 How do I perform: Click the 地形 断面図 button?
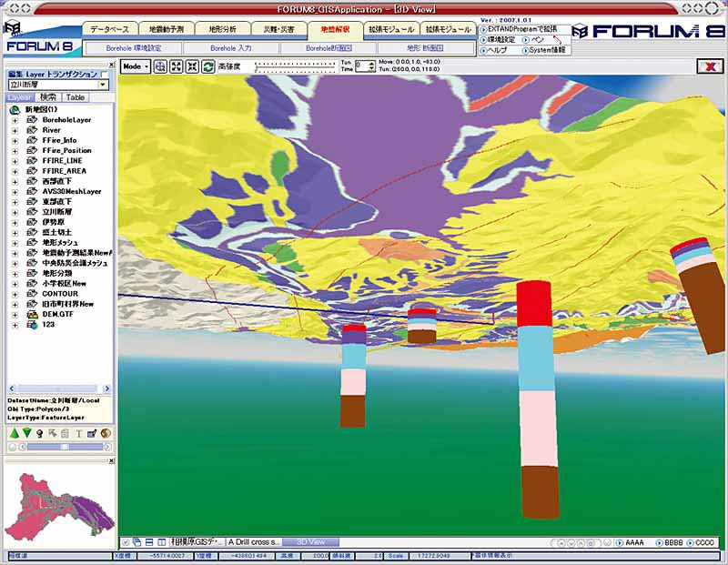pyautogui.click(x=425, y=48)
